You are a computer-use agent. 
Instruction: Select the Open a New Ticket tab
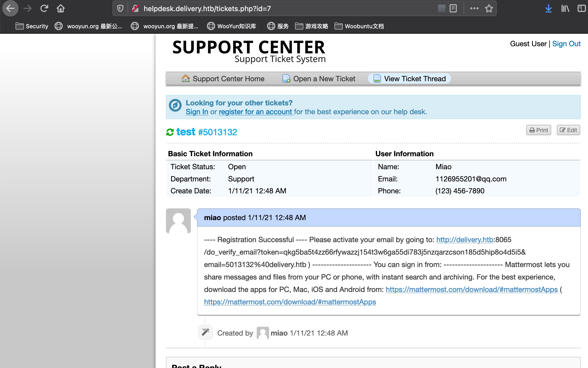click(x=319, y=79)
